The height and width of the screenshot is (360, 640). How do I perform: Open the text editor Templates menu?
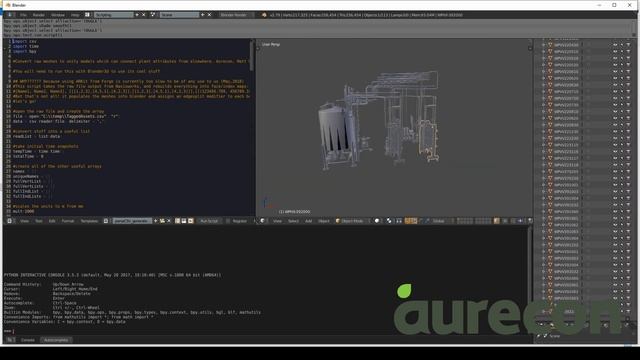[x=89, y=221]
